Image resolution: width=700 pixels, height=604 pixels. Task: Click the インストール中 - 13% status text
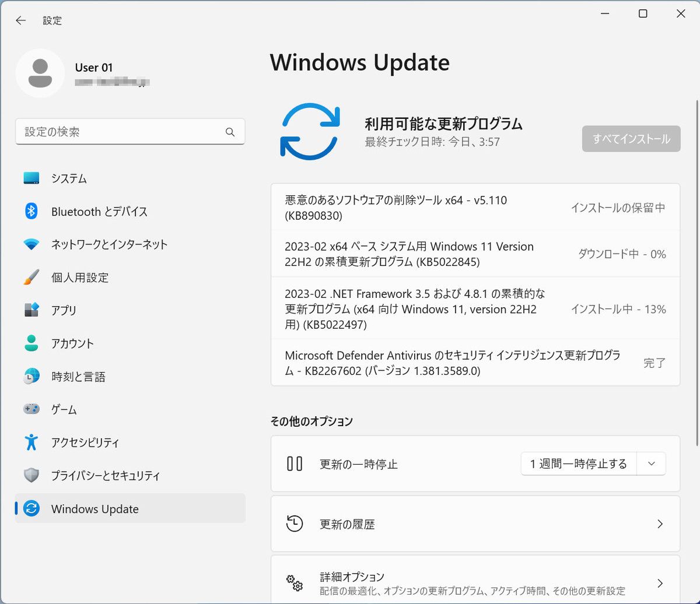(618, 308)
